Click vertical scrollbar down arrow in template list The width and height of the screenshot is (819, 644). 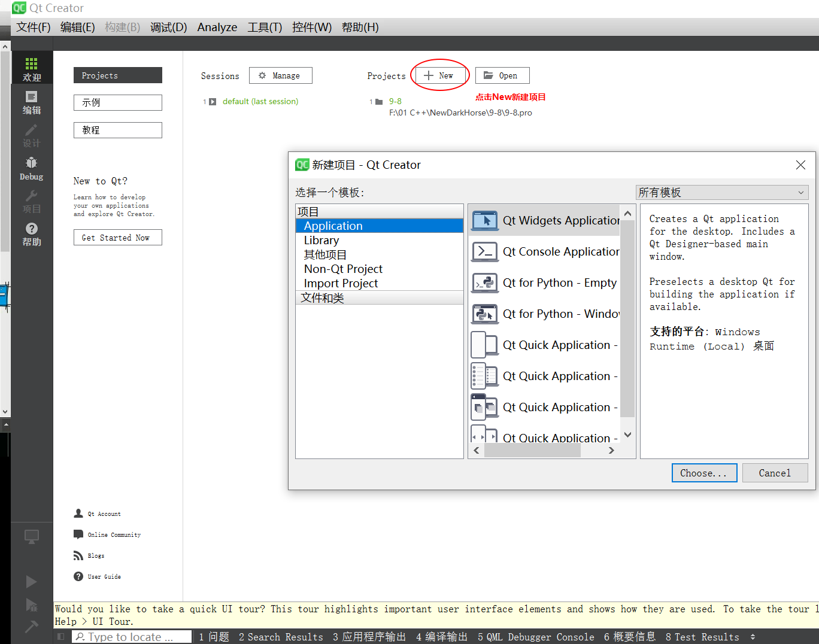[627, 435]
